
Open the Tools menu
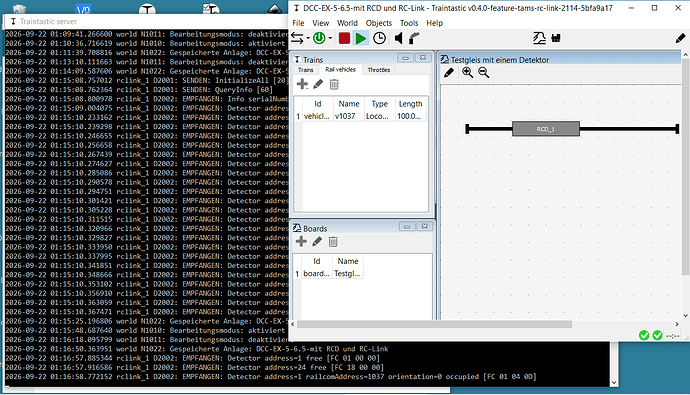[x=409, y=23]
